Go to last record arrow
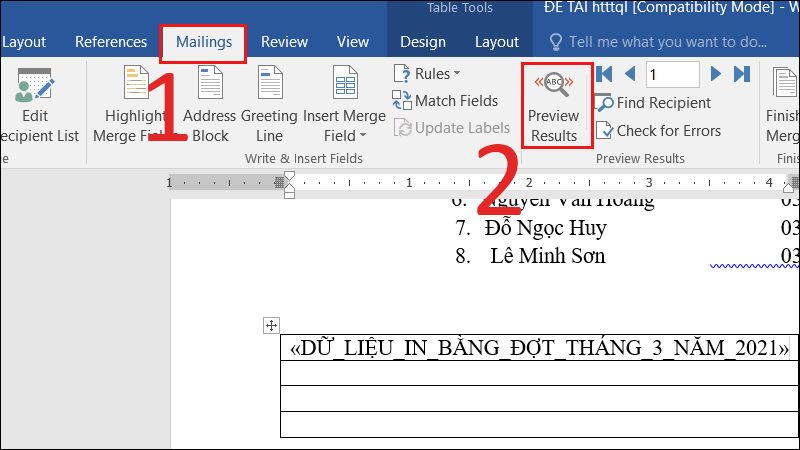800x450 pixels. point(741,74)
